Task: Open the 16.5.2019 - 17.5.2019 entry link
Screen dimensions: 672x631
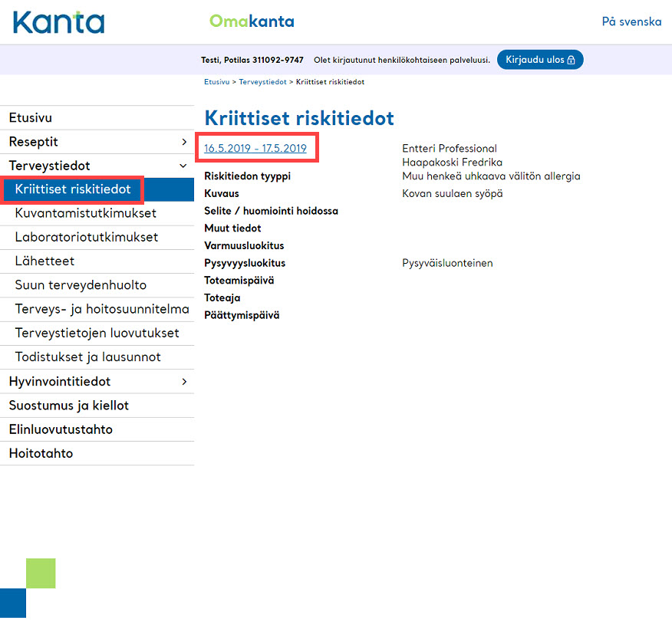Action: coord(255,148)
